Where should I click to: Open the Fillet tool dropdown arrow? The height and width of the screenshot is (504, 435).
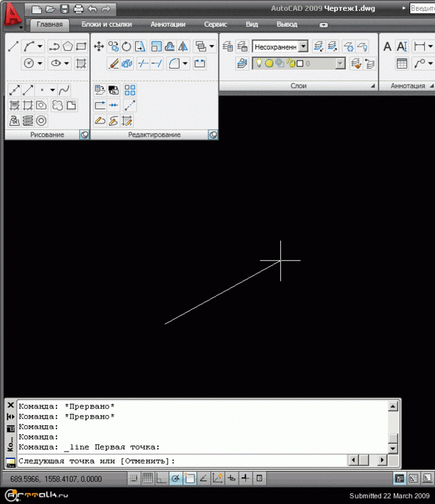(185, 63)
